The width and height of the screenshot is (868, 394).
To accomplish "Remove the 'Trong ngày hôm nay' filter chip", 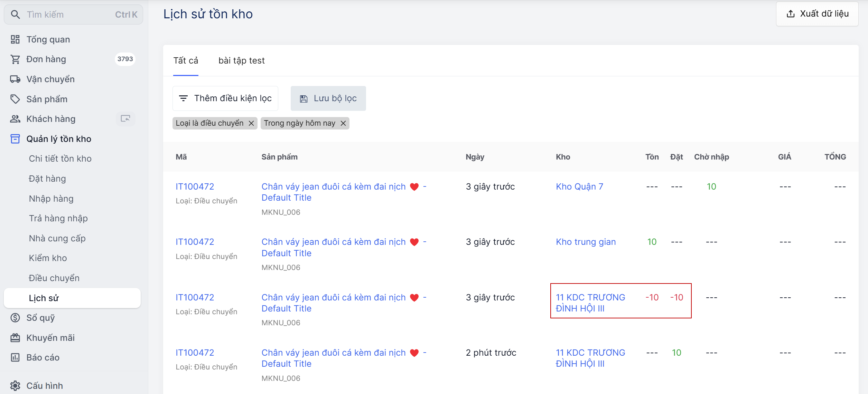I will [x=343, y=123].
